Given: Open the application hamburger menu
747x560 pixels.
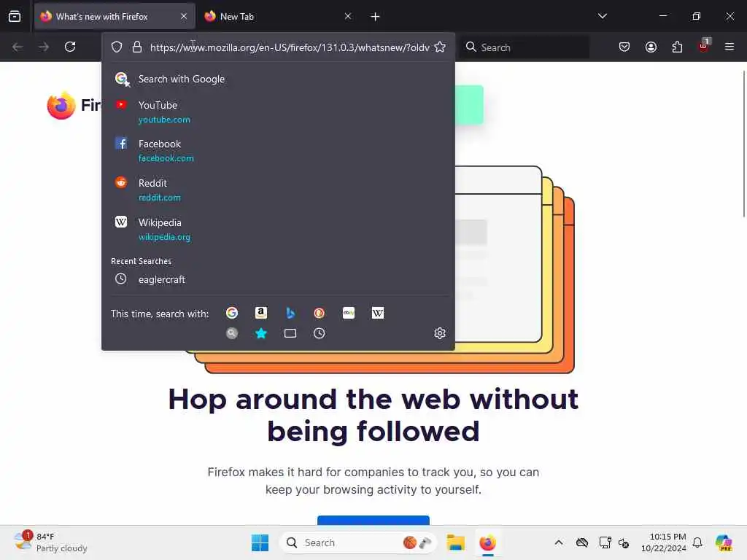Looking at the screenshot, I should coord(729,47).
